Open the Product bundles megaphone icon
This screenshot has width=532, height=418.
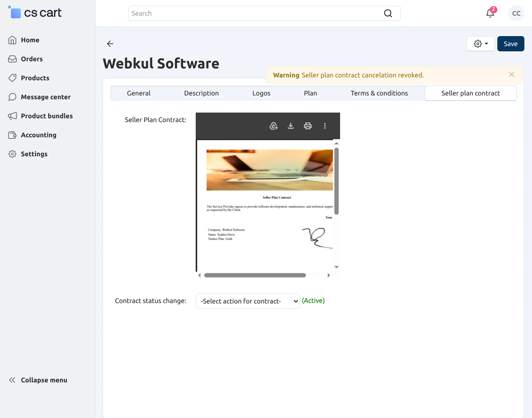12,116
